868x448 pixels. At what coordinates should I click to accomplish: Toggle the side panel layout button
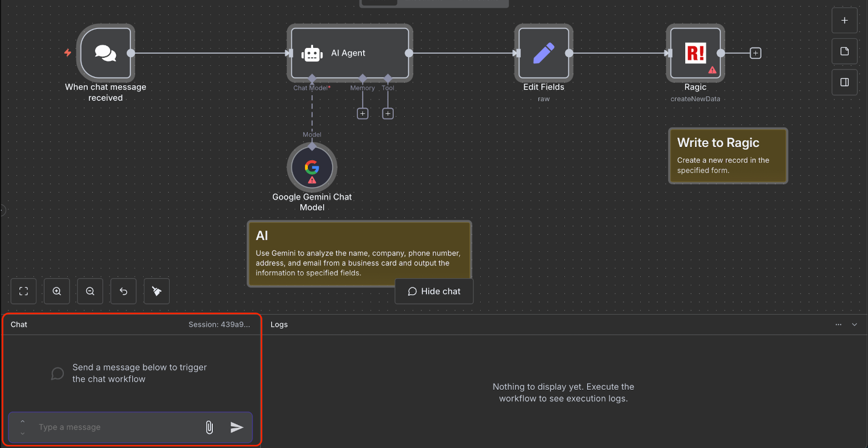click(845, 82)
